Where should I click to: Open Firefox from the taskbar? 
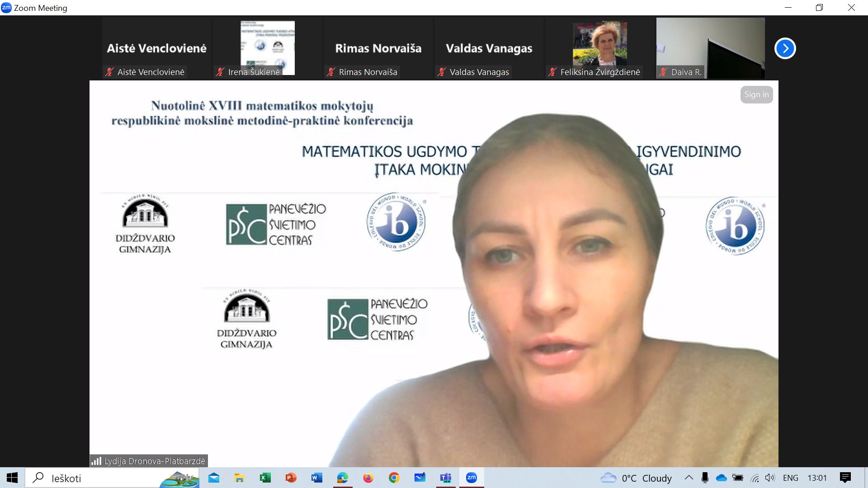pyautogui.click(x=368, y=478)
